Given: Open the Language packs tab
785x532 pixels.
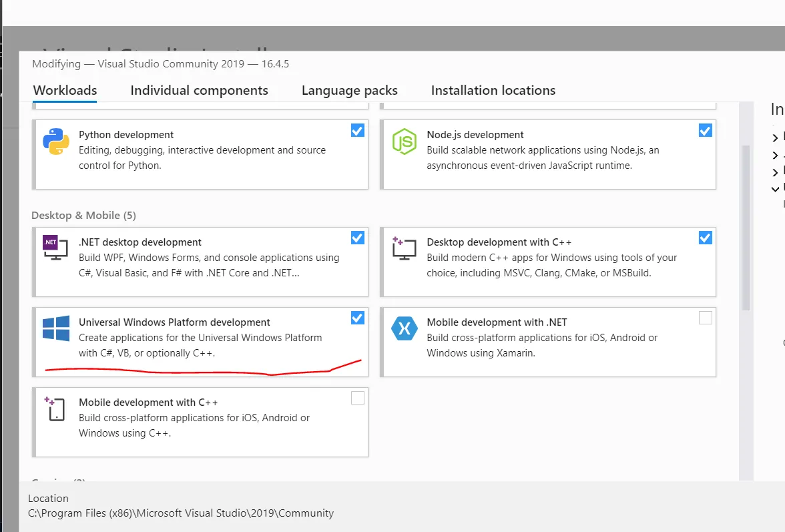Looking at the screenshot, I should point(349,91).
